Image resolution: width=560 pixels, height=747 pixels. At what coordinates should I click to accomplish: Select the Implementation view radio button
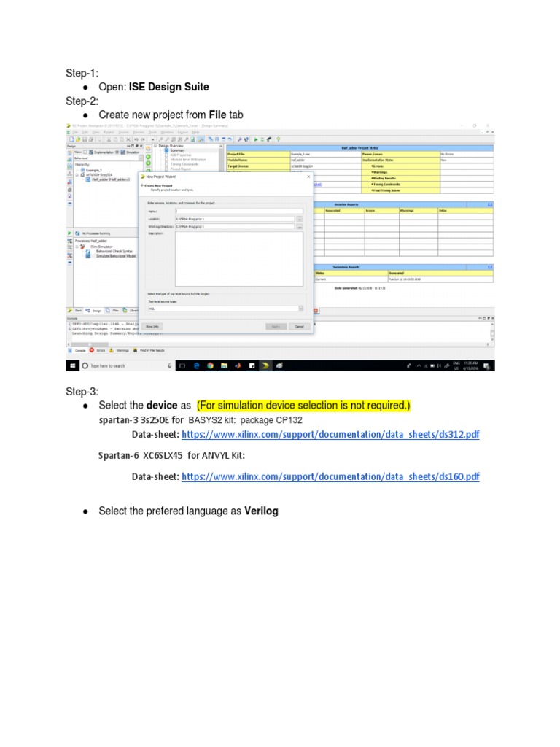click(x=86, y=152)
